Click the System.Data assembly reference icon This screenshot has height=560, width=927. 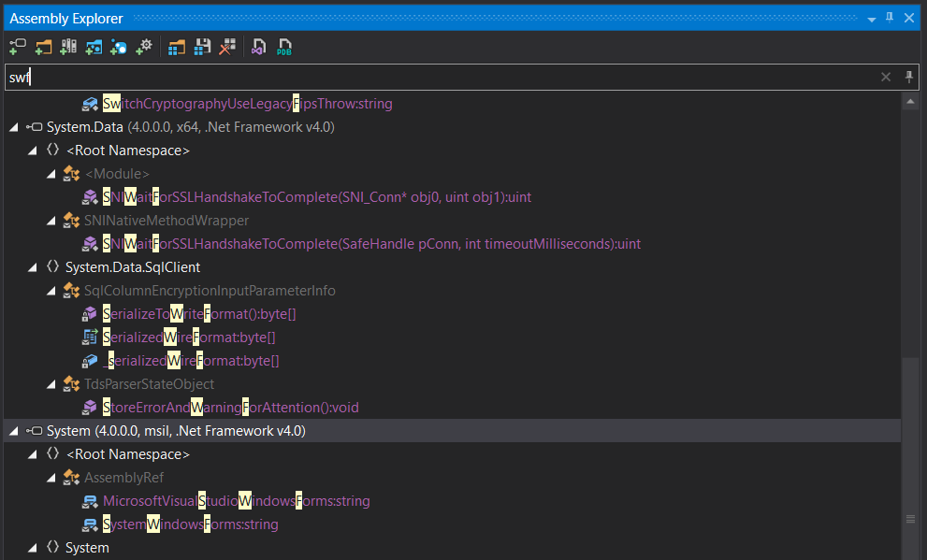(x=35, y=127)
